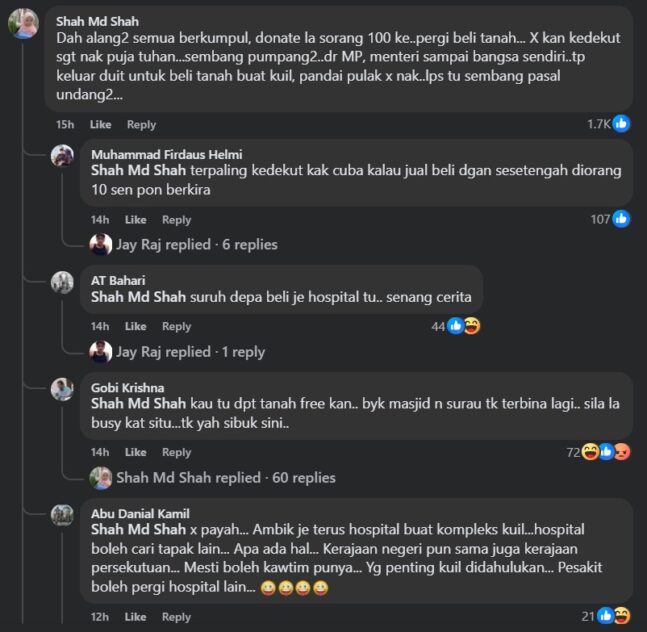Image resolution: width=647 pixels, height=632 pixels.
Task: Open Gobi Krishna's profile avatar
Action: point(62,389)
